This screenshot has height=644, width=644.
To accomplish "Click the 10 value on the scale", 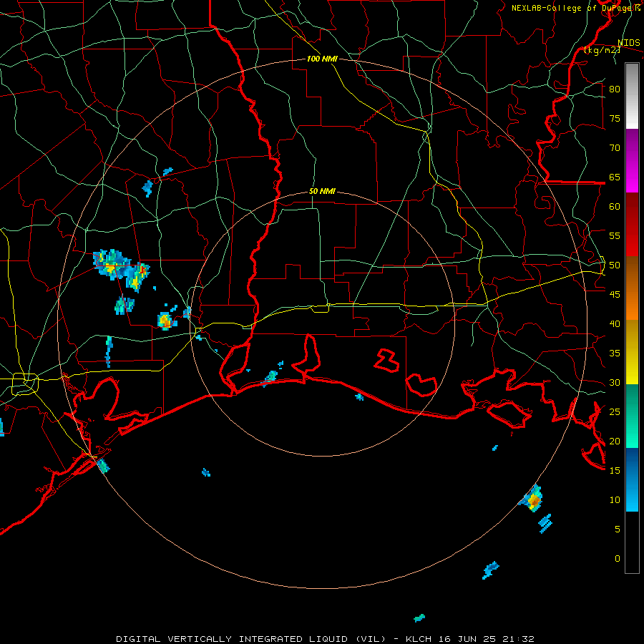I will (615, 500).
